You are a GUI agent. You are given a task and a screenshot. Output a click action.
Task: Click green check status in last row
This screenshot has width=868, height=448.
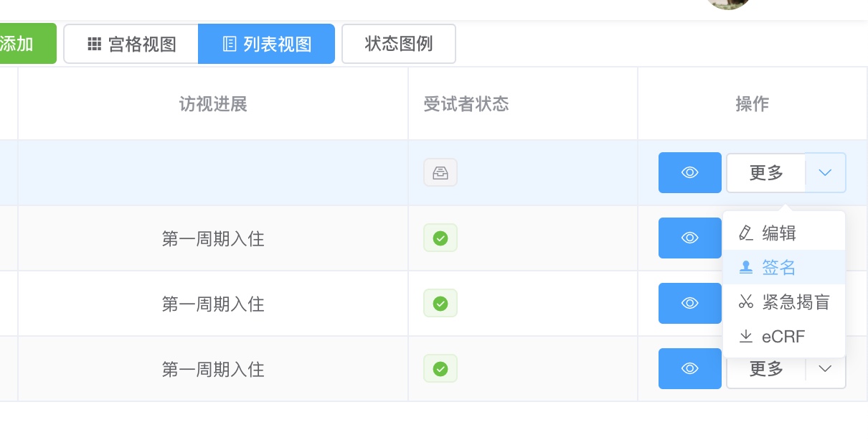pyautogui.click(x=440, y=368)
